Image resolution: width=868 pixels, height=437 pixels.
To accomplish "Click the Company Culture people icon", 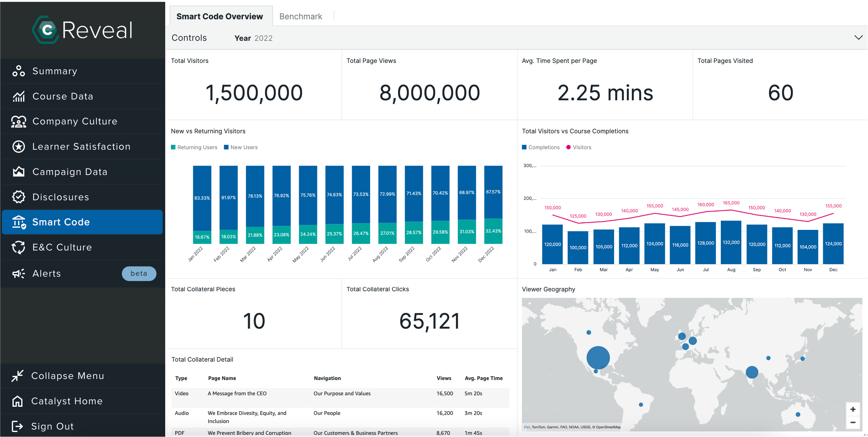I will (19, 121).
